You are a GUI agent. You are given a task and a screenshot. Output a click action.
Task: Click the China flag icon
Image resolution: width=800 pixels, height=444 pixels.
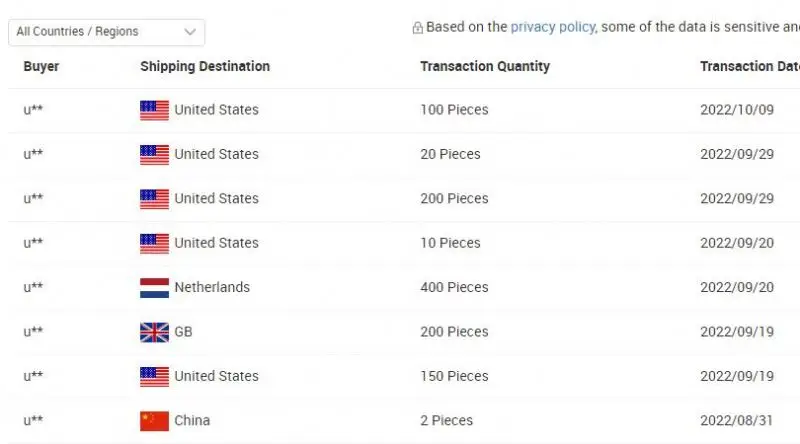pyautogui.click(x=154, y=421)
